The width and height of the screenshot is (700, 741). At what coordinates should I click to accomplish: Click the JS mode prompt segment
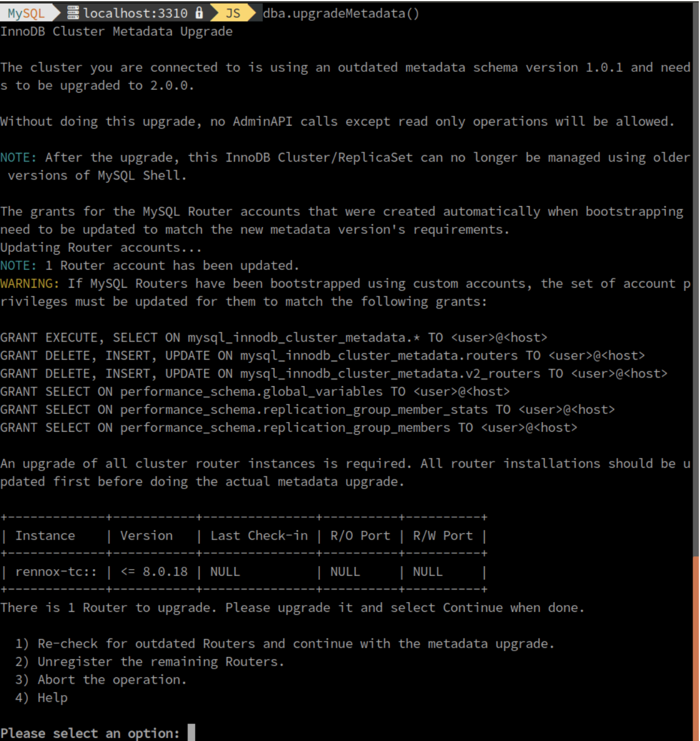tap(233, 13)
